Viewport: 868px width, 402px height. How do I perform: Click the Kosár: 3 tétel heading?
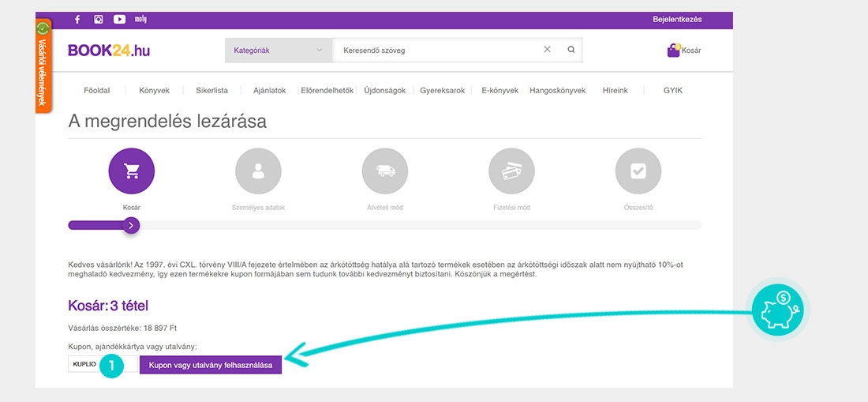(x=108, y=306)
